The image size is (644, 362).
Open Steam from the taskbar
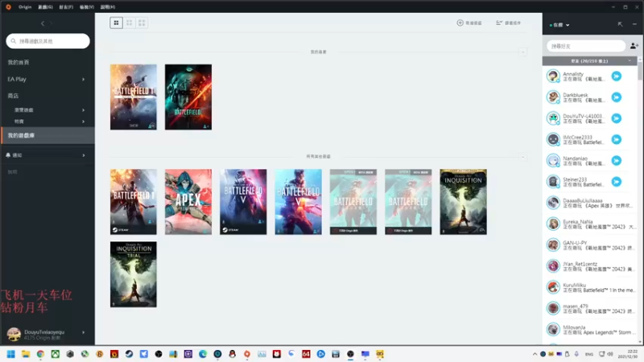point(129,354)
